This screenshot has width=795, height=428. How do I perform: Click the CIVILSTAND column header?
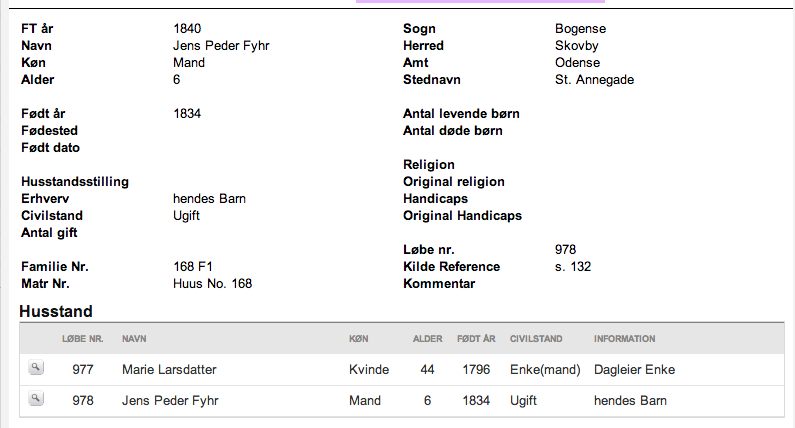click(536, 339)
